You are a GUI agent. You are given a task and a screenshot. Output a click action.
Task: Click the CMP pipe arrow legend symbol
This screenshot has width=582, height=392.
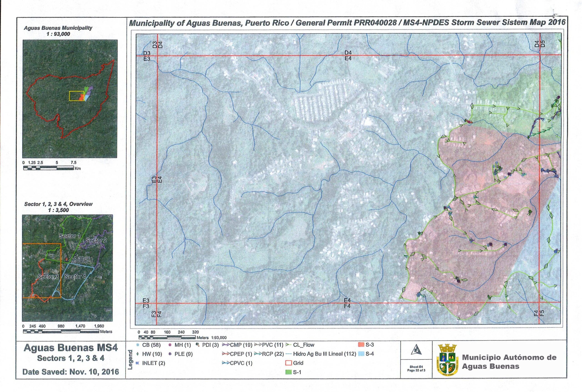226,345
